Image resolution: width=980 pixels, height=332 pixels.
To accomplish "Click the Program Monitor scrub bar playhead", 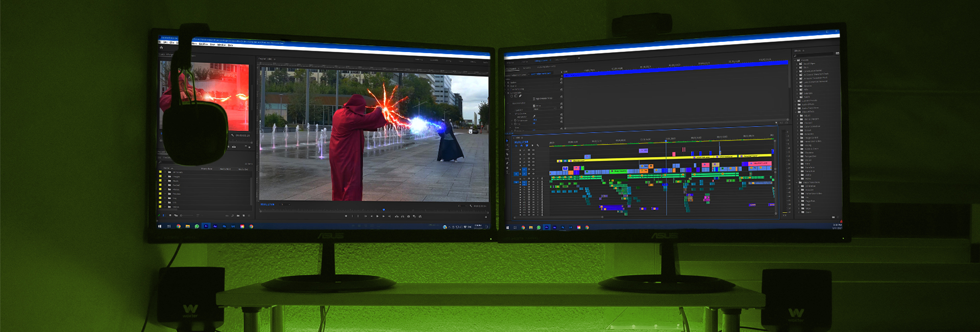I will (x=384, y=209).
